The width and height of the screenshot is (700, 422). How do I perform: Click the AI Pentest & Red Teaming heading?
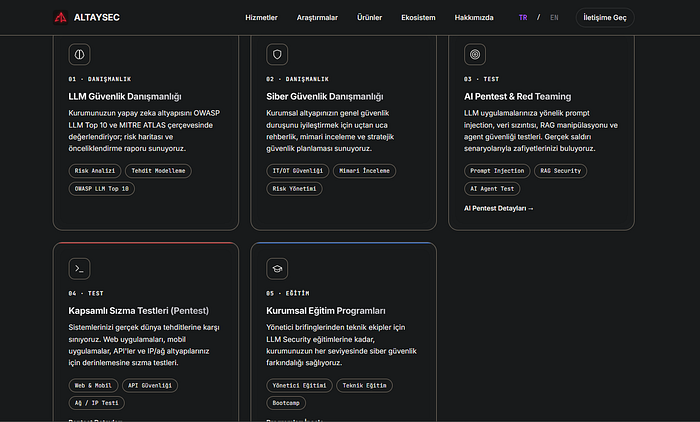[517, 96]
